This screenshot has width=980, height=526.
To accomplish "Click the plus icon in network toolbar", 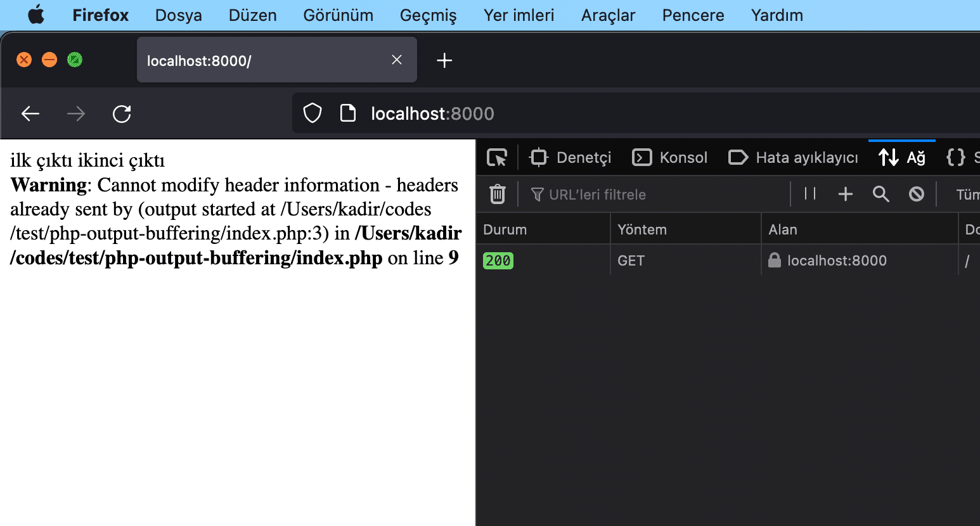I will coord(846,194).
